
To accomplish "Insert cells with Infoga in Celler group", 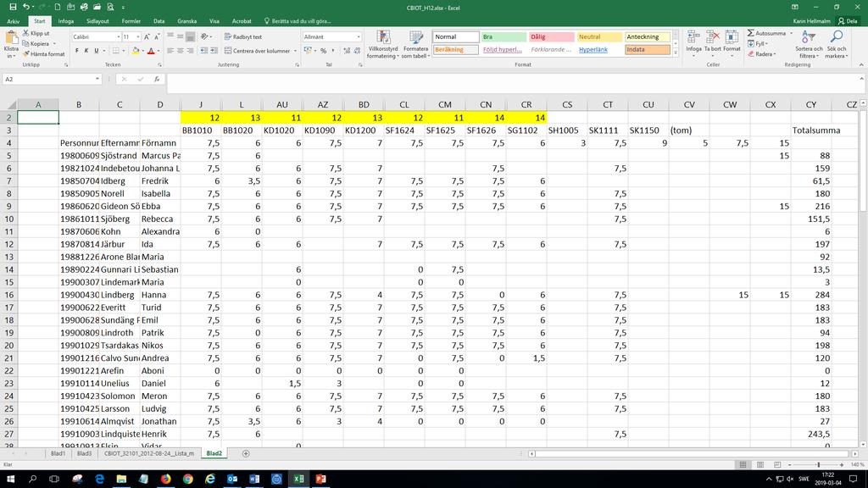I will click(x=693, y=43).
